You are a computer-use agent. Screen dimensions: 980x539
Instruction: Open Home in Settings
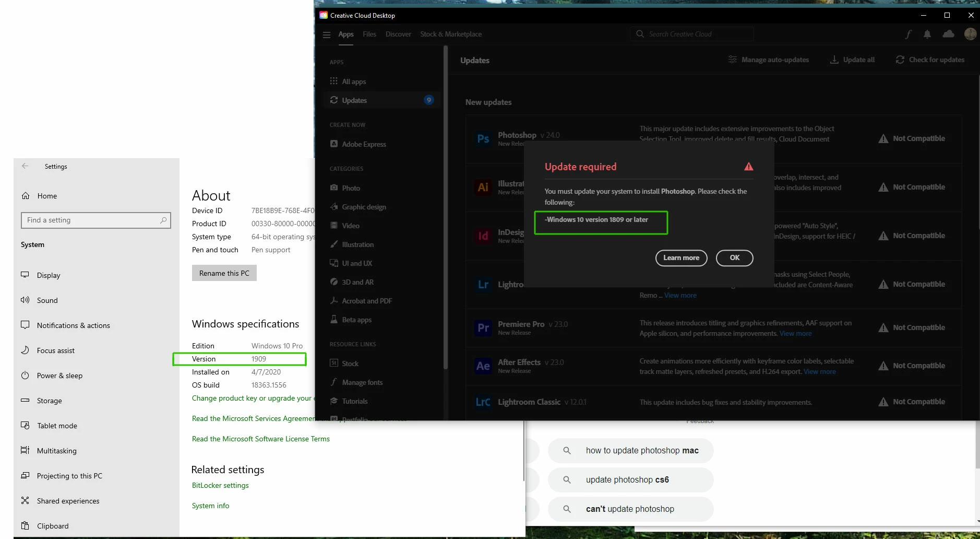coord(97,196)
